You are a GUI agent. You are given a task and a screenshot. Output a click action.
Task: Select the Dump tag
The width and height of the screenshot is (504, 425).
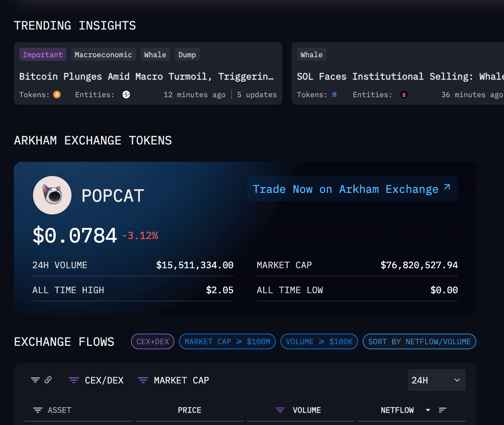(x=187, y=55)
